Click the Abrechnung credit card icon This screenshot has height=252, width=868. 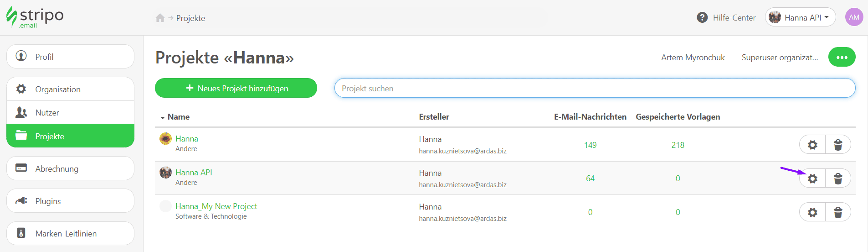click(x=21, y=168)
